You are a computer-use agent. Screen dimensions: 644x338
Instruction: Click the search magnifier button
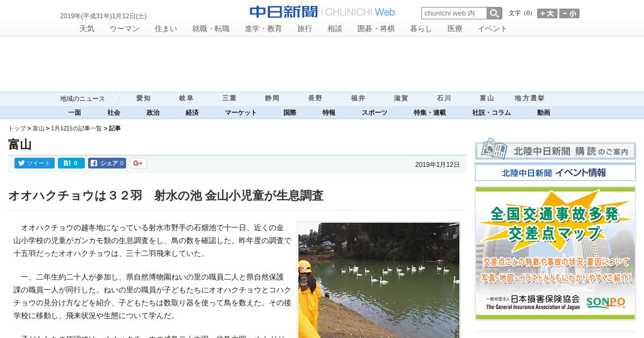tap(494, 13)
